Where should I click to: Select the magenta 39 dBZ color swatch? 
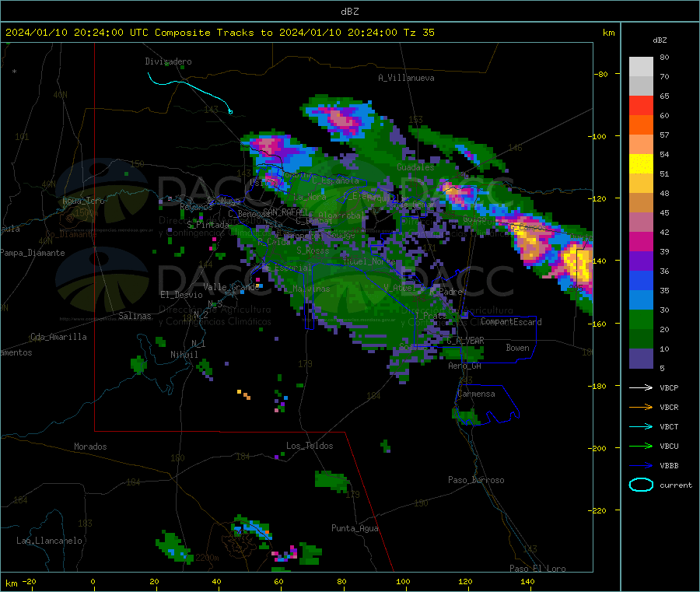[641, 241]
